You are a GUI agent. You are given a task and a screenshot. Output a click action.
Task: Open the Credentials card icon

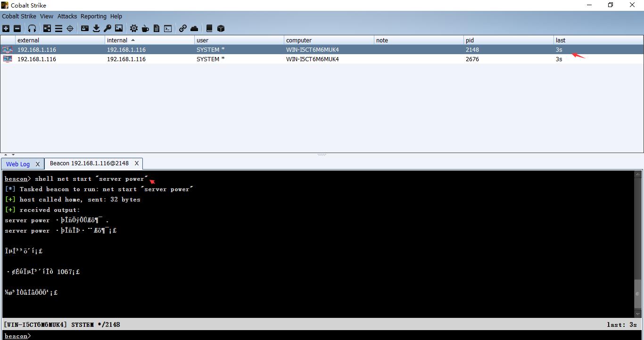point(85,28)
